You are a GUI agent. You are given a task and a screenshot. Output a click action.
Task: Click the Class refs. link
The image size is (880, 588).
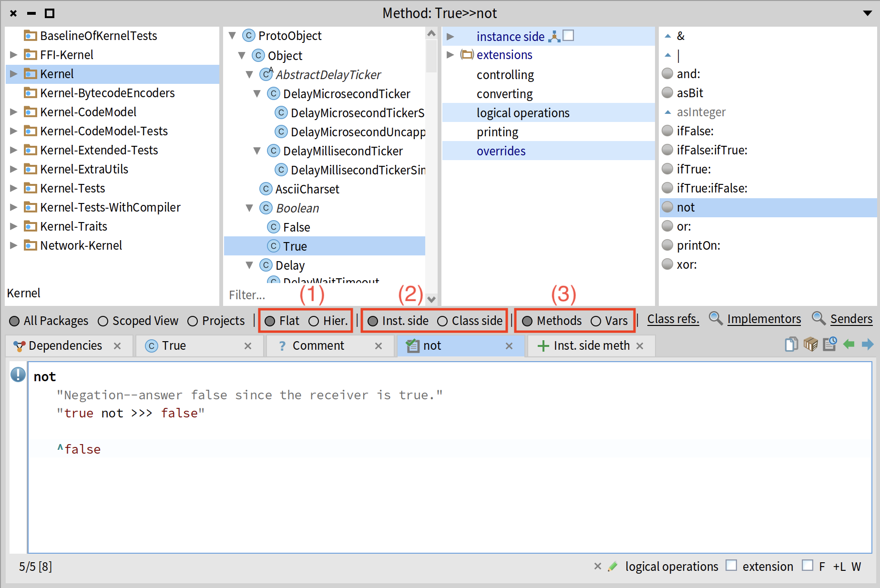(673, 319)
